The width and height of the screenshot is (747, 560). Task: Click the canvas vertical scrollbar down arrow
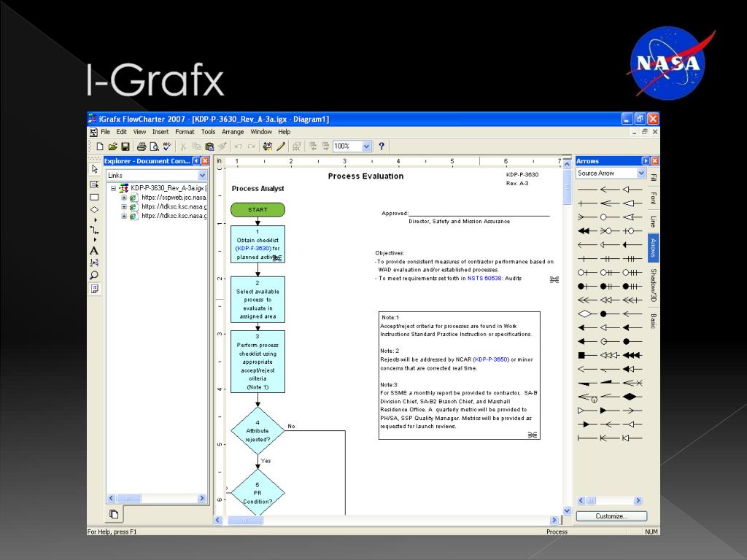point(567,510)
